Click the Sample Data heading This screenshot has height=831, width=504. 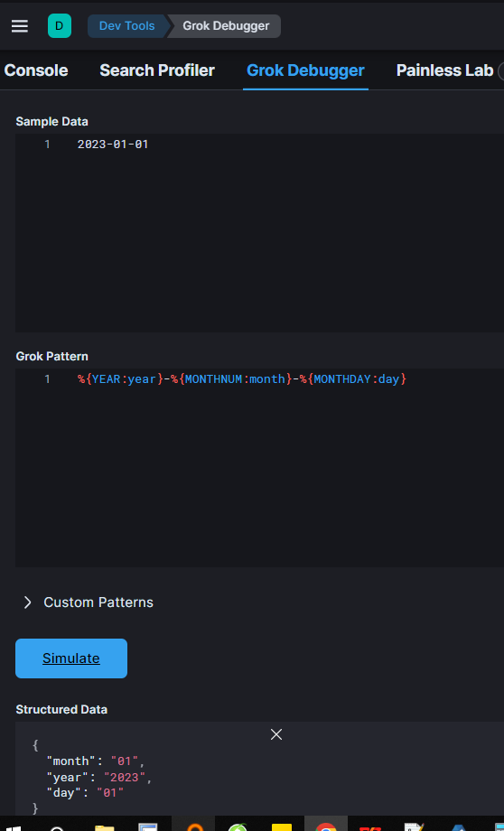(52, 121)
